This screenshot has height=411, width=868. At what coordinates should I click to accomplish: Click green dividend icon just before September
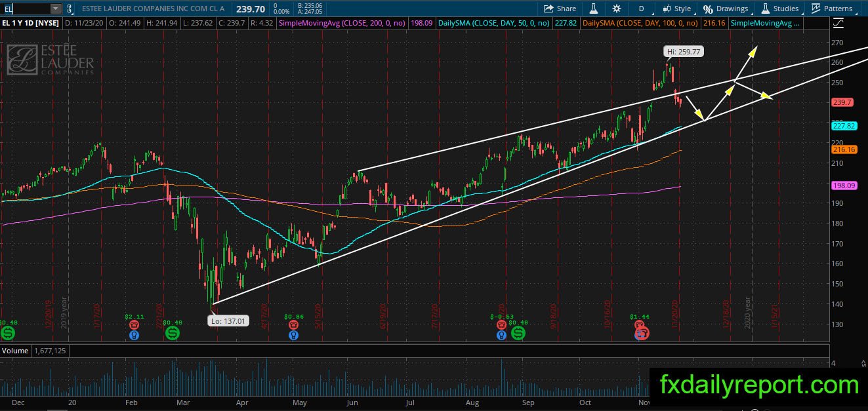click(x=518, y=334)
